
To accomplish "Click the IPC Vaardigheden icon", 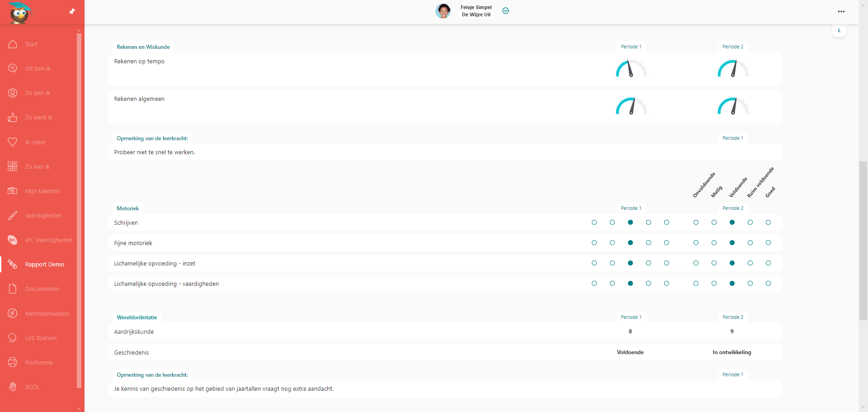I will click(13, 240).
